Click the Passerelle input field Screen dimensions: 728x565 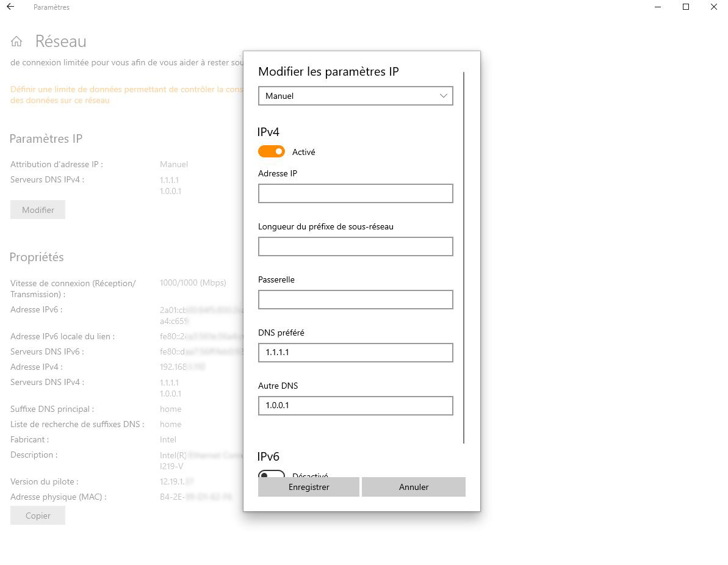point(356,300)
